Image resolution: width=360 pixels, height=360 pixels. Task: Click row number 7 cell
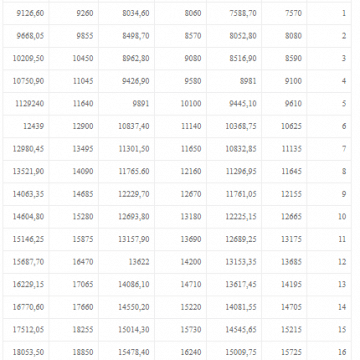click(x=329, y=149)
